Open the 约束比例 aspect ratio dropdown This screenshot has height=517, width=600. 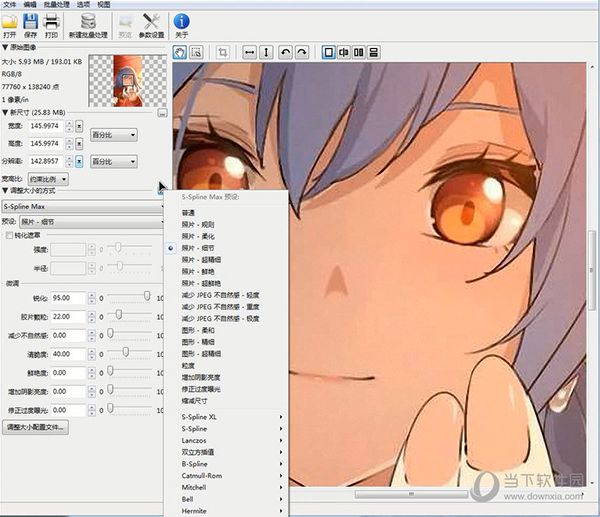[x=48, y=179]
